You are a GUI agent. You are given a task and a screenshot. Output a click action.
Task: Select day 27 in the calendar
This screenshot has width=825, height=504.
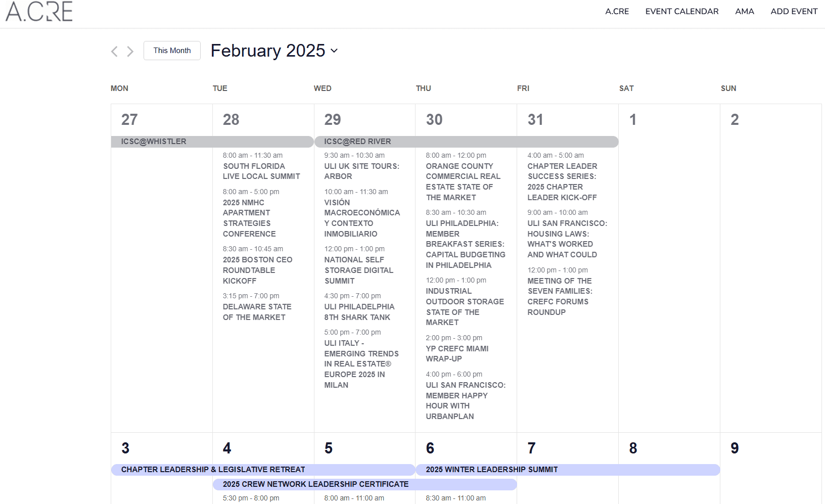click(129, 120)
